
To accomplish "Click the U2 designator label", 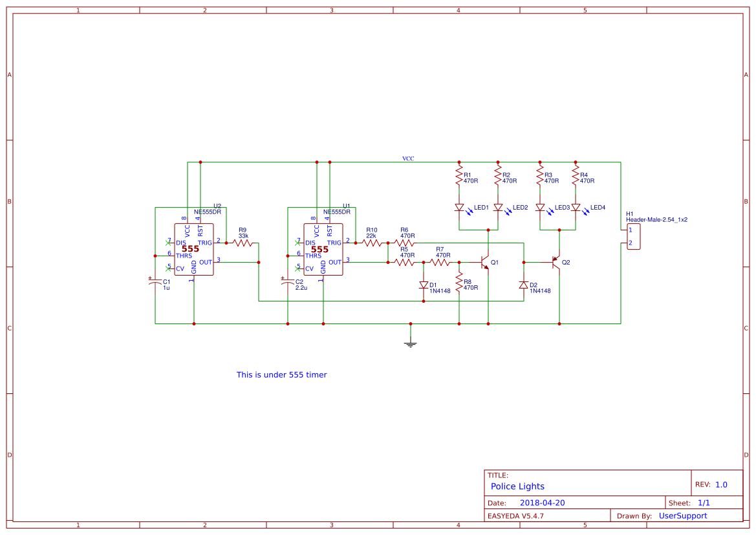I will [217, 206].
